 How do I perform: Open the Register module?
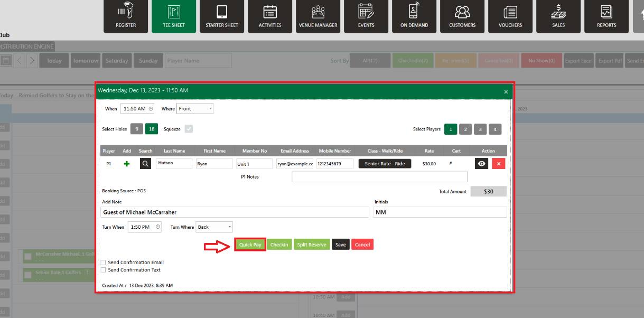click(x=126, y=16)
